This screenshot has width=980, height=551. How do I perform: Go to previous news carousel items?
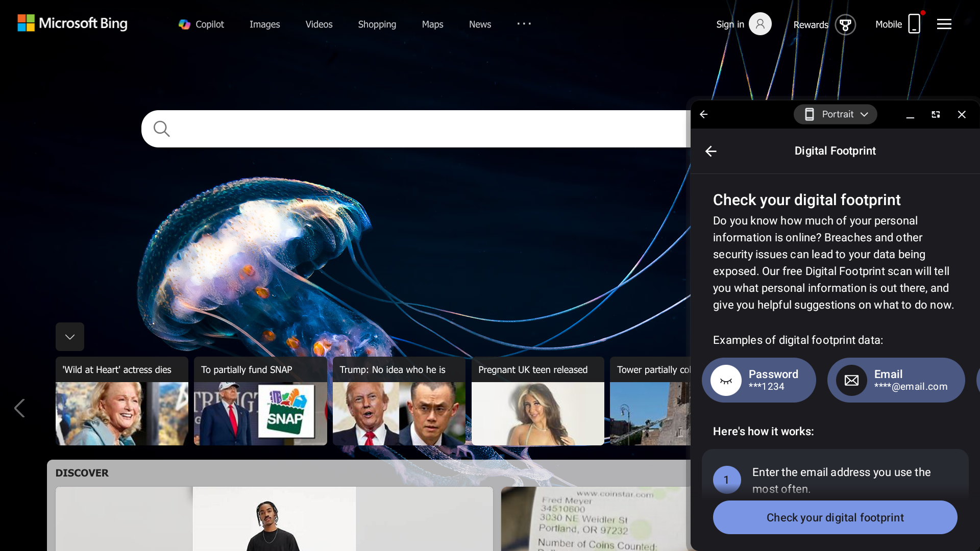pyautogui.click(x=19, y=408)
